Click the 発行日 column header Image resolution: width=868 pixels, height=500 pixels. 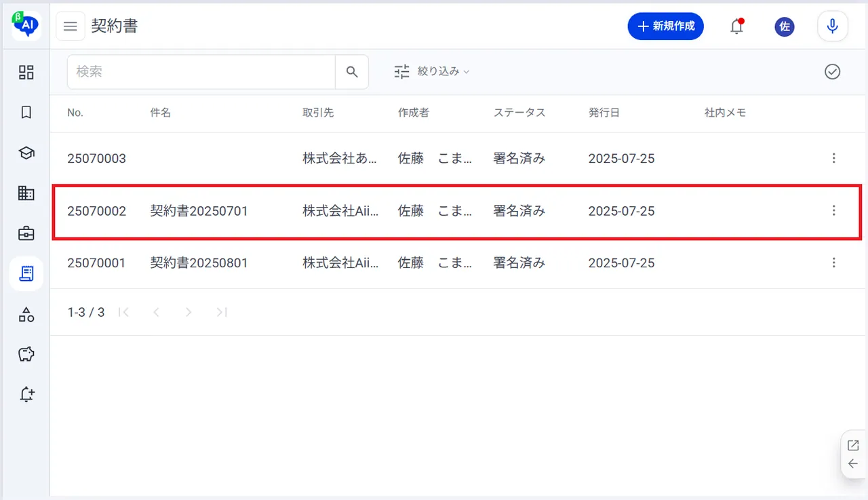point(604,113)
